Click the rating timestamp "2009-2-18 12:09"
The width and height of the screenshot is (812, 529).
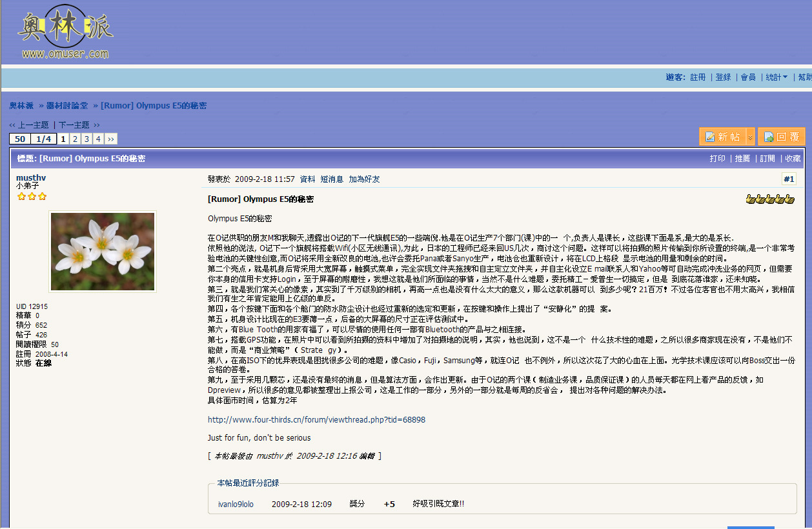301,504
